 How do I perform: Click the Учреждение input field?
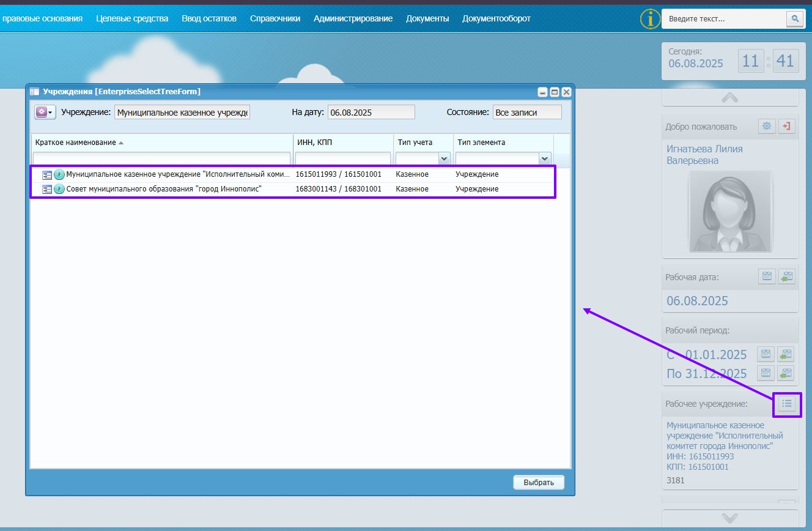click(x=182, y=113)
